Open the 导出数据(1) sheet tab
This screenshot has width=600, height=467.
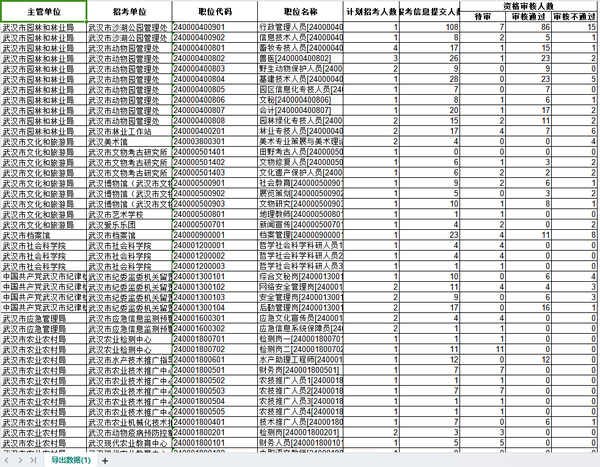tap(71, 460)
